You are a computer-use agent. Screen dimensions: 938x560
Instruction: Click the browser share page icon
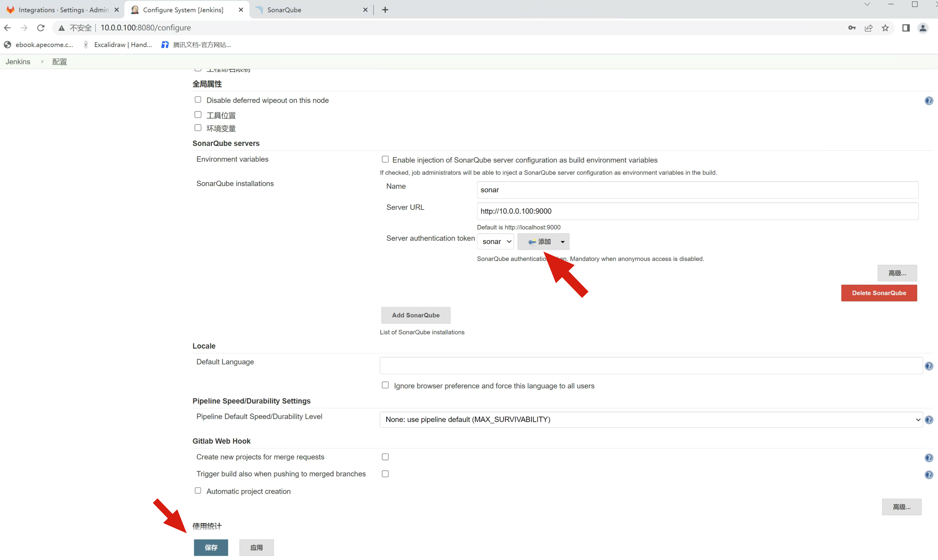pos(868,28)
